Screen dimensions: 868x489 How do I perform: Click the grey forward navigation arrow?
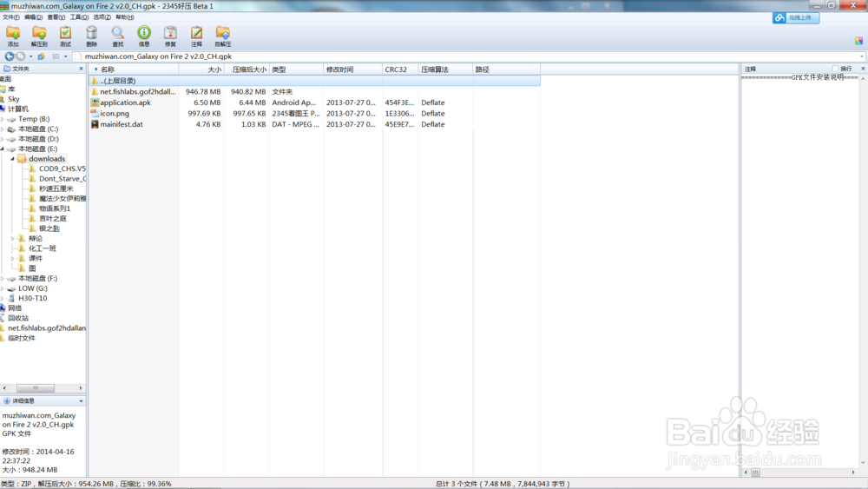21,56
